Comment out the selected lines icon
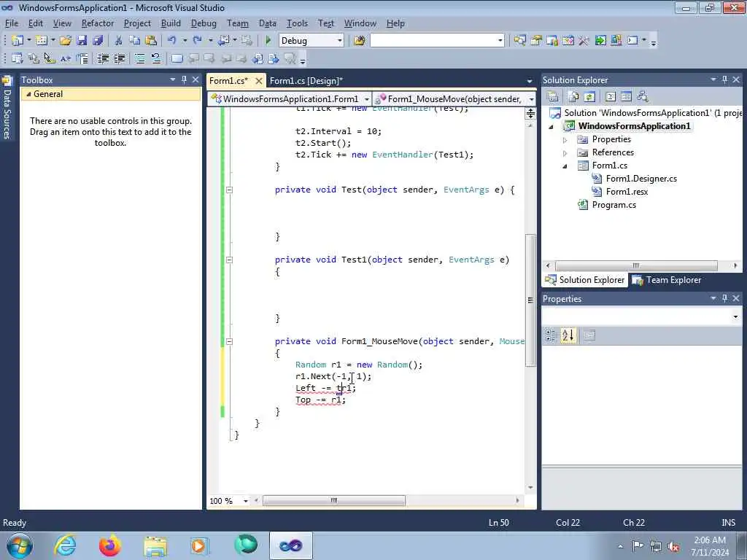747x560 pixels. (140, 58)
